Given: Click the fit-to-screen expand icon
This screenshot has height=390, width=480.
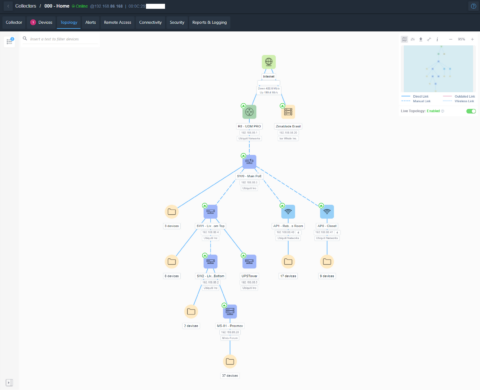Looking at the screenshot, I should point(429,39).
